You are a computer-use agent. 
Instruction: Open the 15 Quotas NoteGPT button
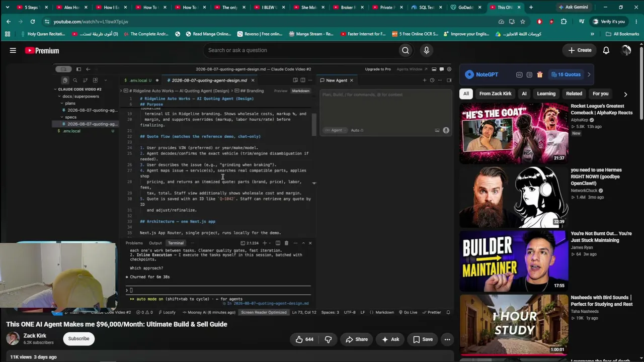566,74
